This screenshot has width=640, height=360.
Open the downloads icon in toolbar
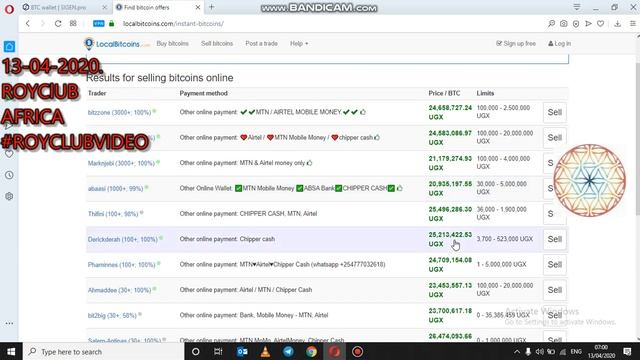[x=618, y=24]
